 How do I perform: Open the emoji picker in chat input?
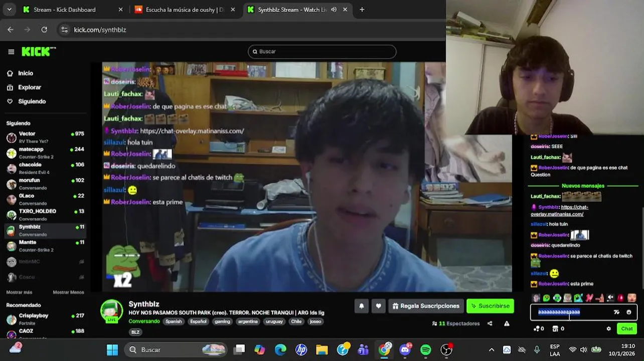(629, 312)
